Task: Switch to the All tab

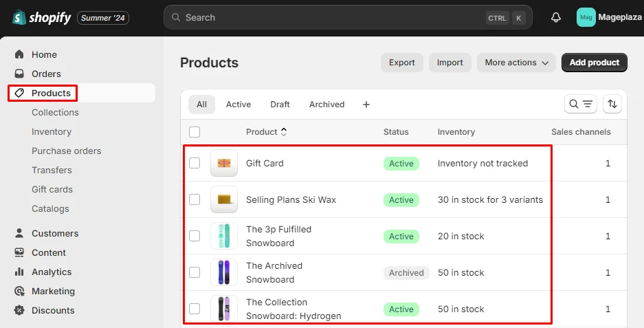Action: pos(201,105)
